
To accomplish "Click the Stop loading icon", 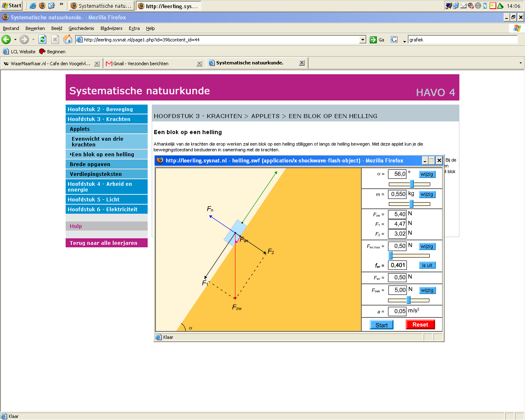I will click(55, 39).
